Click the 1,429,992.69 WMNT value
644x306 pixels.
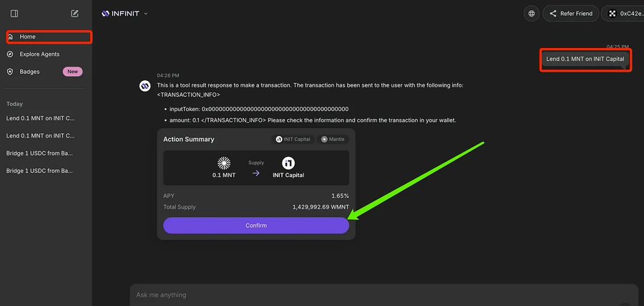(x=321, y=207)
